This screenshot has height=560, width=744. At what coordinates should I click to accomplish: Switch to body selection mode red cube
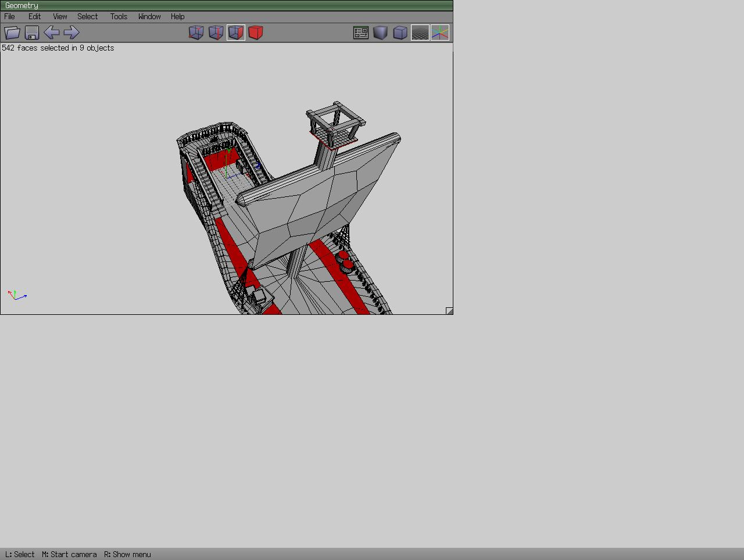coord(256,33)
